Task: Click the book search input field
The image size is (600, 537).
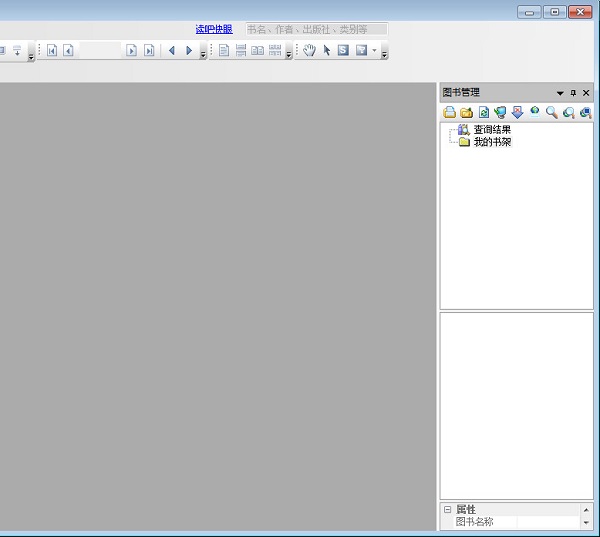Action: [316, 30]
